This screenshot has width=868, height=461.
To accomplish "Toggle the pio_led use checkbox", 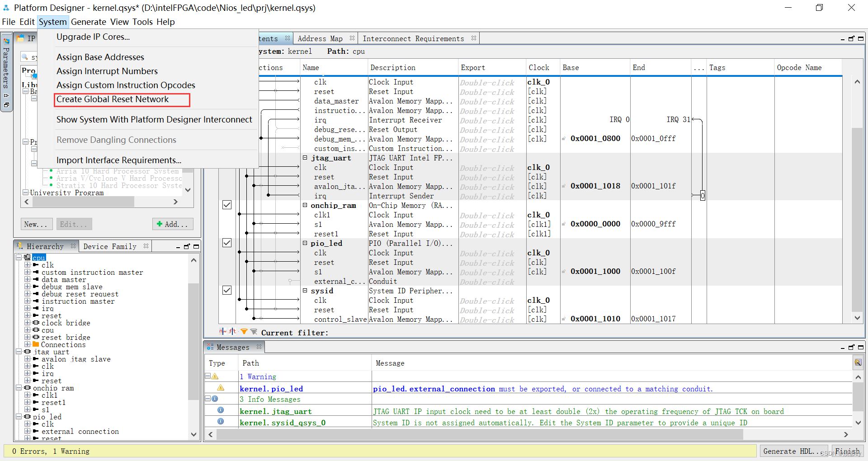I will click(227, 243).
